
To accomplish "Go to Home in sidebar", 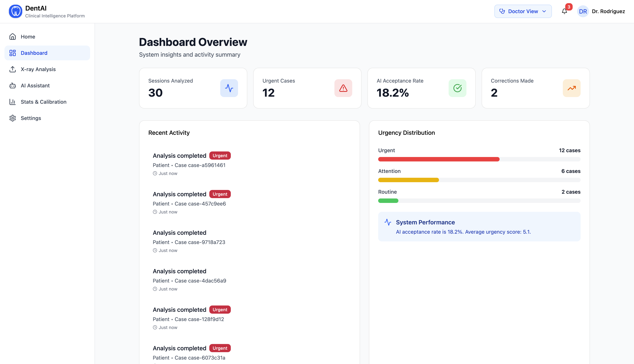I will pyautogui.click(x=28, y=37).
